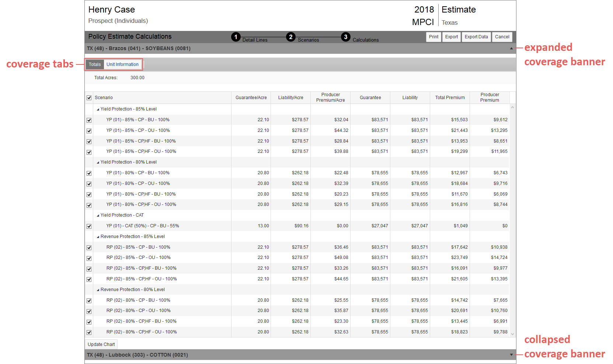
Task: Sort by Producer Premium/Acre column header
Action: [331, 98]
